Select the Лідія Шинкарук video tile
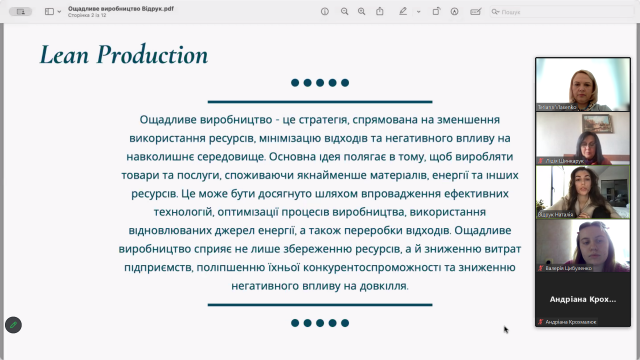 click(583, 138)
